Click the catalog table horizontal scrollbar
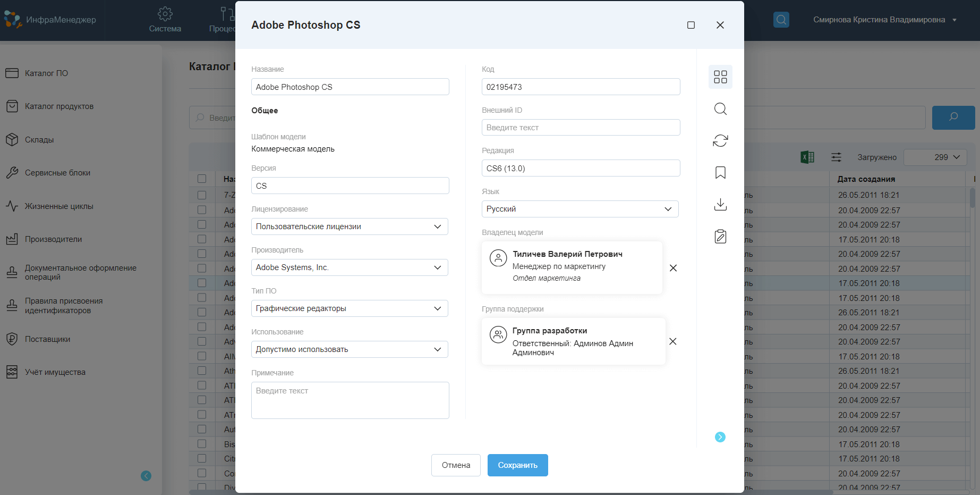 coord(510,492)
